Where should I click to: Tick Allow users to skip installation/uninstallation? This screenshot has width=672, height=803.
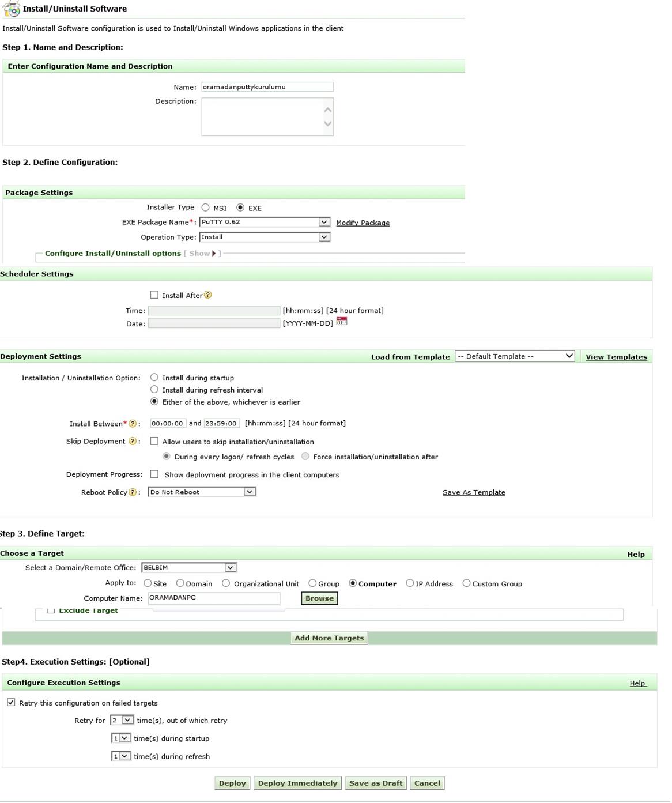click(154, 441)
